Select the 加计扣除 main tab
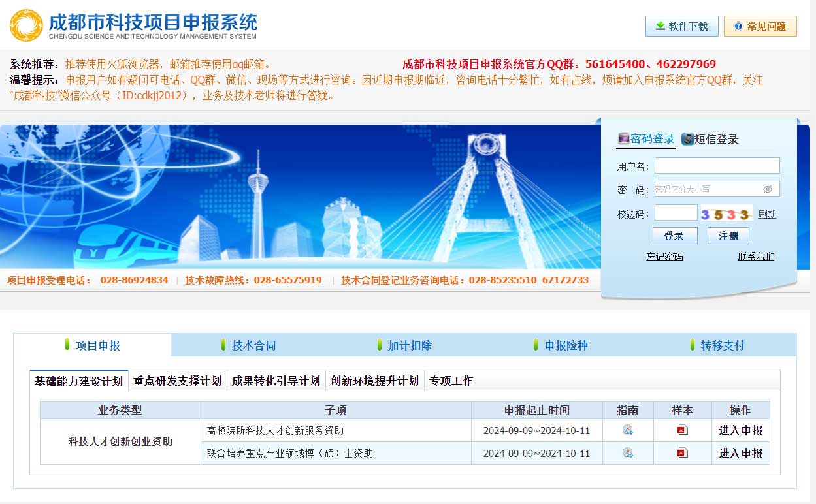This screenshot has width=816, height=504. (404, 345)
